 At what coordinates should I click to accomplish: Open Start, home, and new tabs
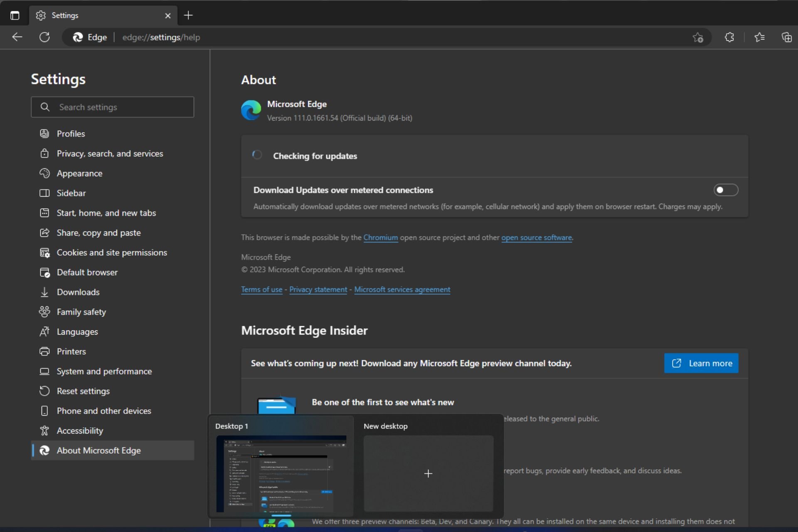coord(112,213)
